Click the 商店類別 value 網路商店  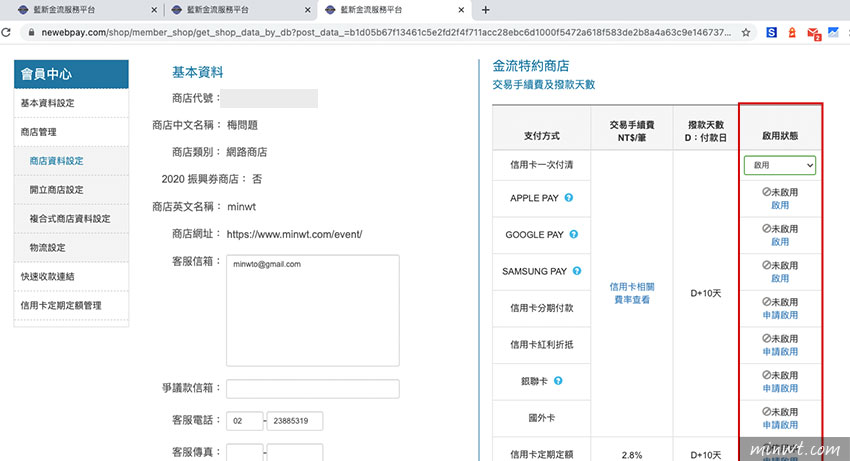click(247, 152)
